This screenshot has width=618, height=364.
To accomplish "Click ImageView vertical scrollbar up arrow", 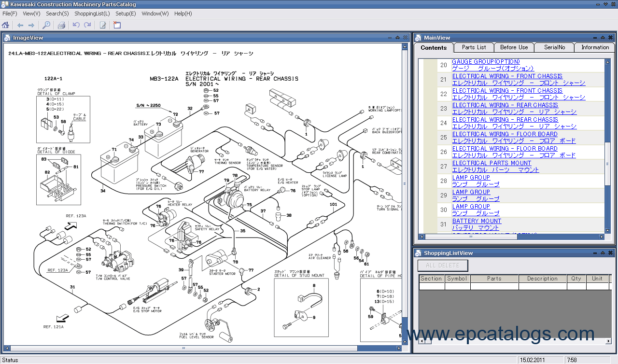I will tap(405, 47).
